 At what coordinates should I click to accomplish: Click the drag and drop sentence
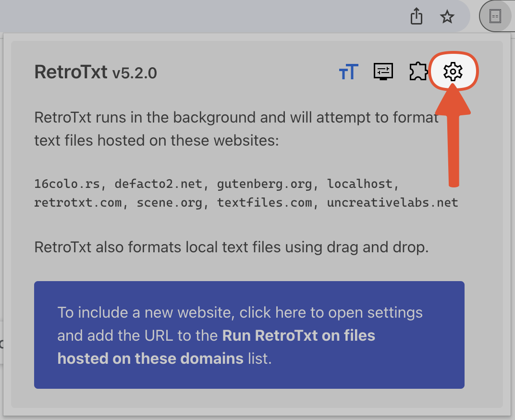(x=232, y=247)
